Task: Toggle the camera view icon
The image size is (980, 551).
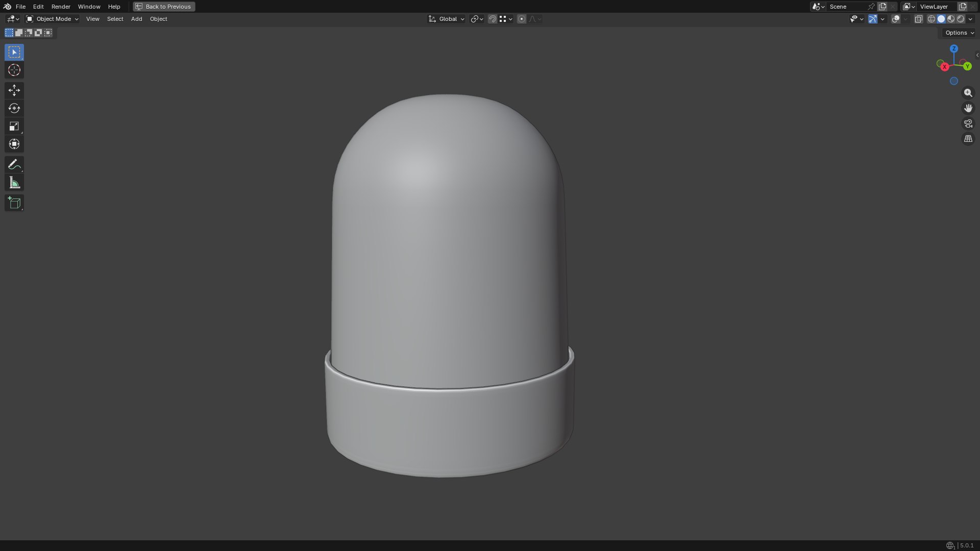Action: pos(968,123)
